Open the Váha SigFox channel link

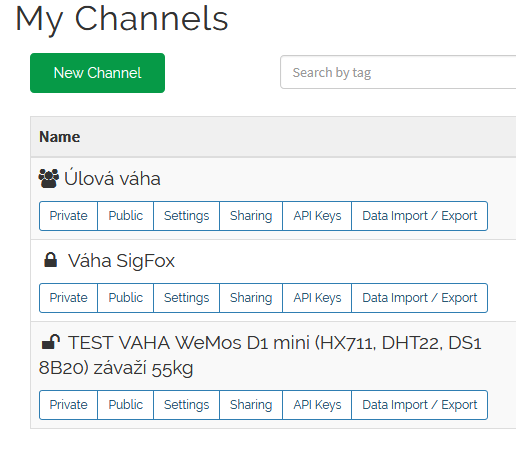pos(121,261)
